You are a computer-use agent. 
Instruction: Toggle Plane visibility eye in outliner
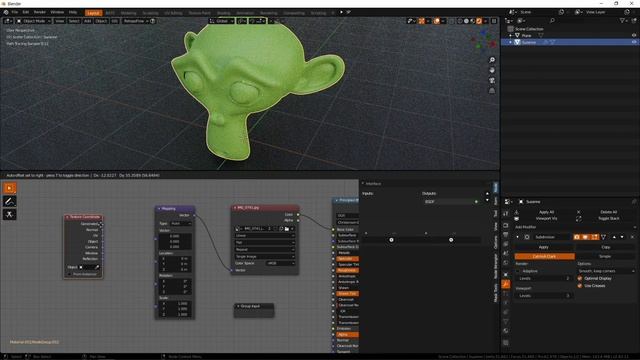click(x=634, y=36)
